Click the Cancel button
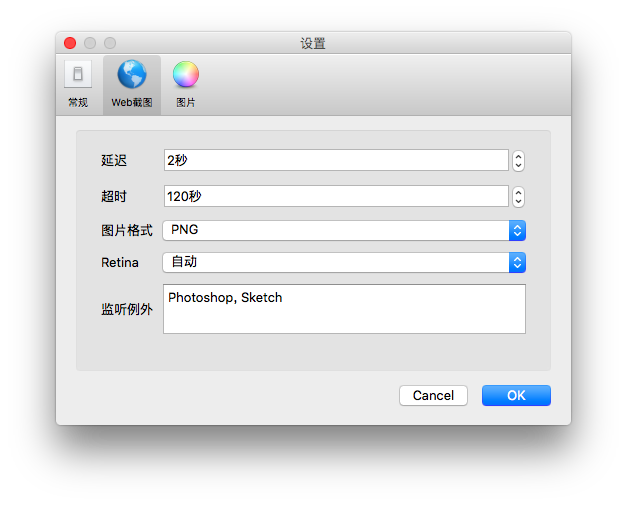The height and width of the screenshot is (505, 627). [x=433, y=395]
